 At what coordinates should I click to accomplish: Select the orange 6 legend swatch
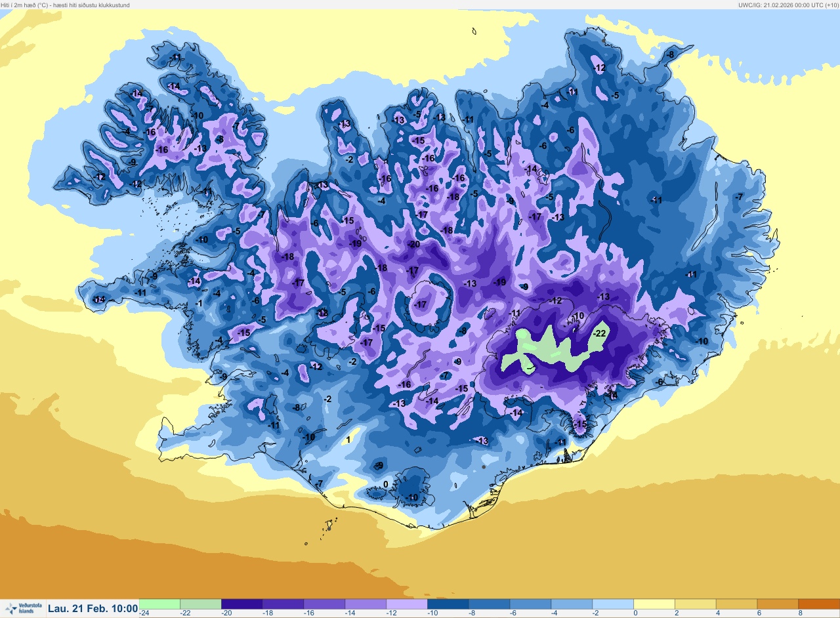[778, 604]
